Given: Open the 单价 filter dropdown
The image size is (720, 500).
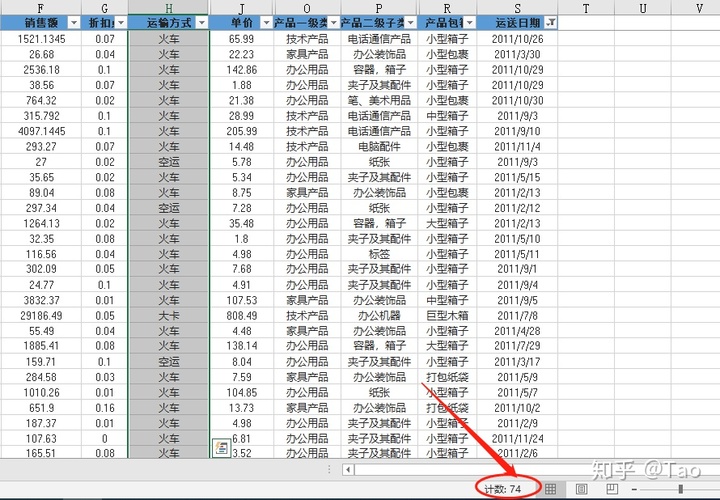Looking at the screenshot, I should coord(266,22).
